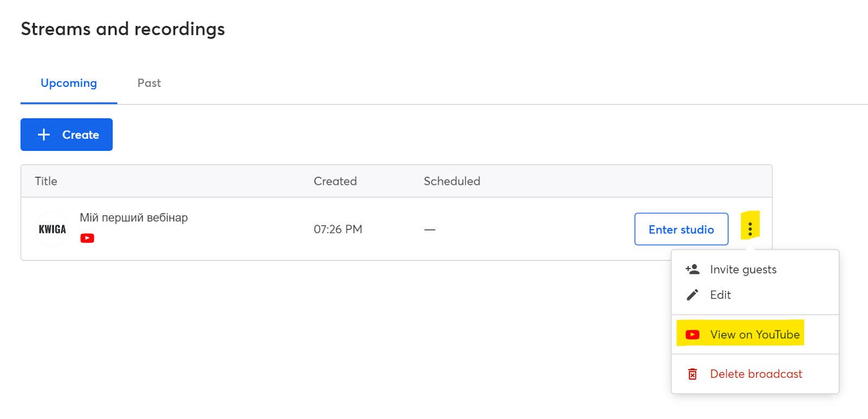The height and width of the screenshot is (419, 868).
Task: Click the add-person icon beside Invite guests
Action: click(x=692, y=269)
